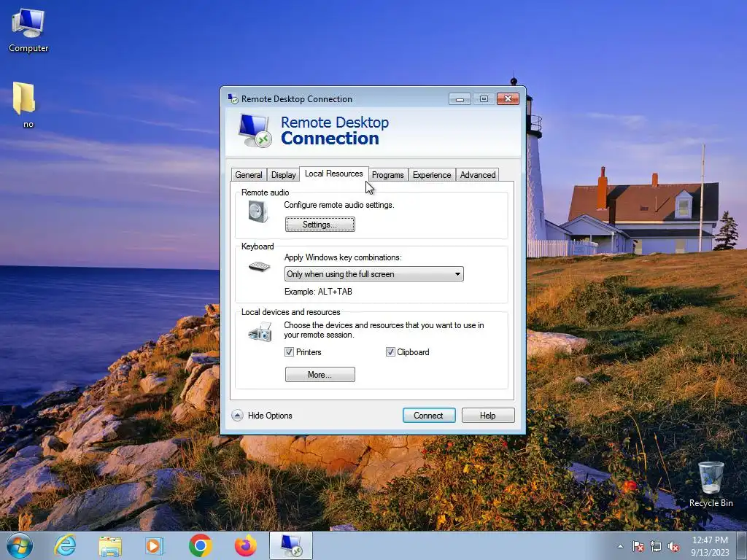Click the More... devices button
Image resolution: width=747 pixels, height=560 pixels.
[x=320, y=374]
